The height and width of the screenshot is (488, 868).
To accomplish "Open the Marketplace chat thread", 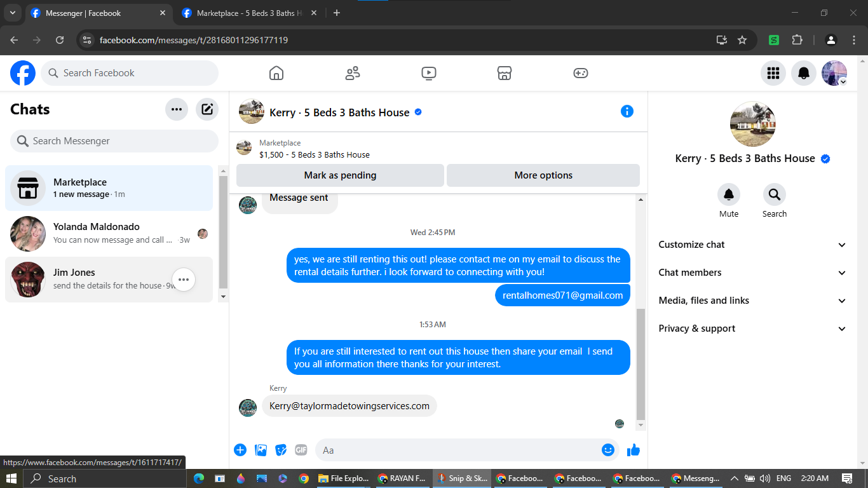I will pyautogui.click(x=109, y=188).
